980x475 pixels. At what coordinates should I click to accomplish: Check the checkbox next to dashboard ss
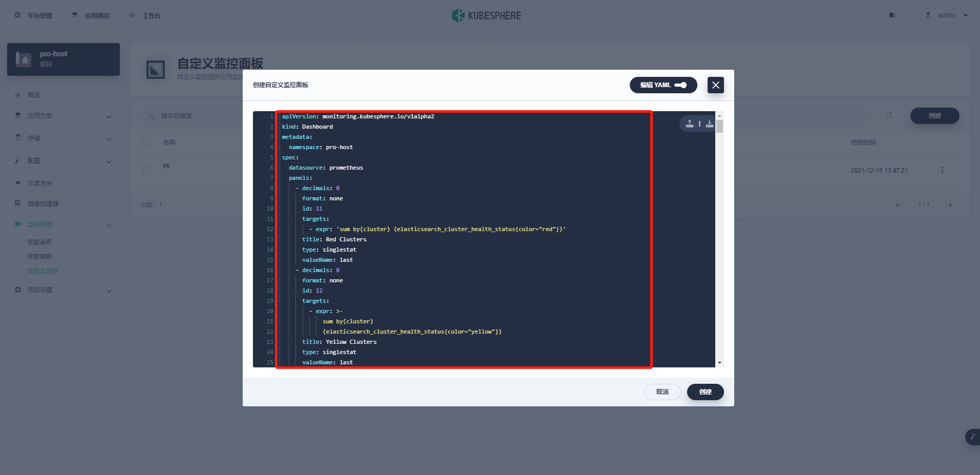(x=146, y=170)
